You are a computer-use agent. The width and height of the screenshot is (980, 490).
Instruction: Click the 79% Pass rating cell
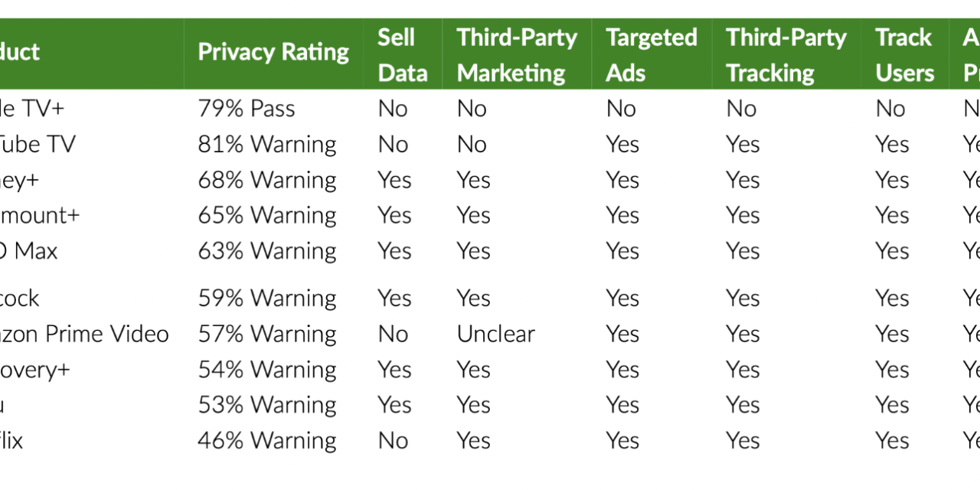click(247, 109)
